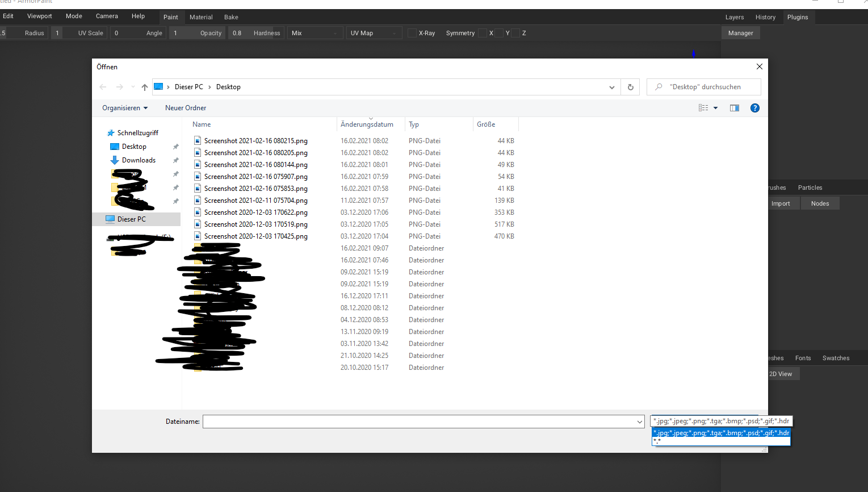Open the Help question mark icon
This screenshot has width=868, height=492.
tap(754, 107)
